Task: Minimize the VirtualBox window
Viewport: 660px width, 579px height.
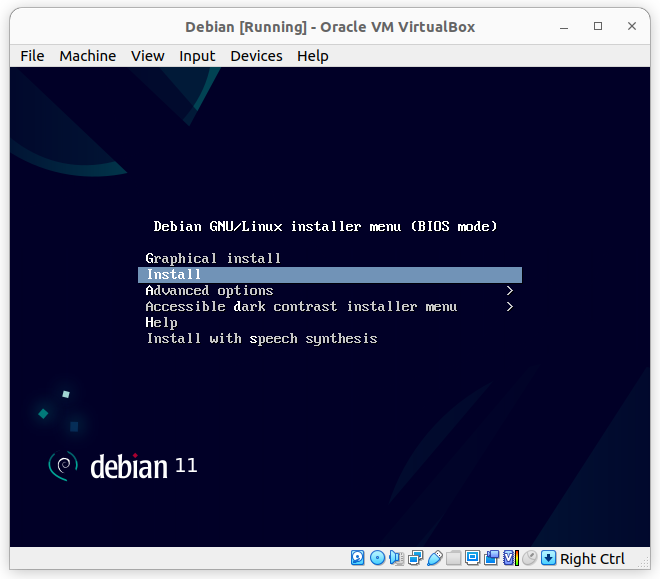Action: click(564, 27)
